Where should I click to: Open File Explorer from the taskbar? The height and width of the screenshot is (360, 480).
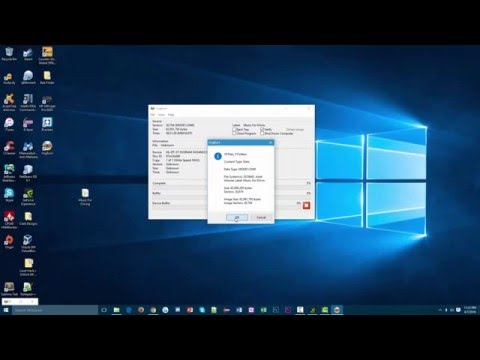pyautogui.click(x=116, y=310)
